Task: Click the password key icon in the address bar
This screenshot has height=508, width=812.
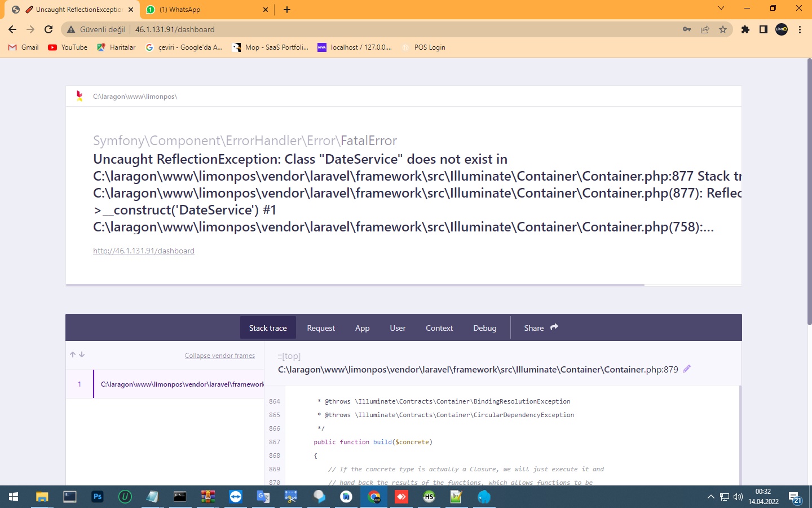Action: 686,29
